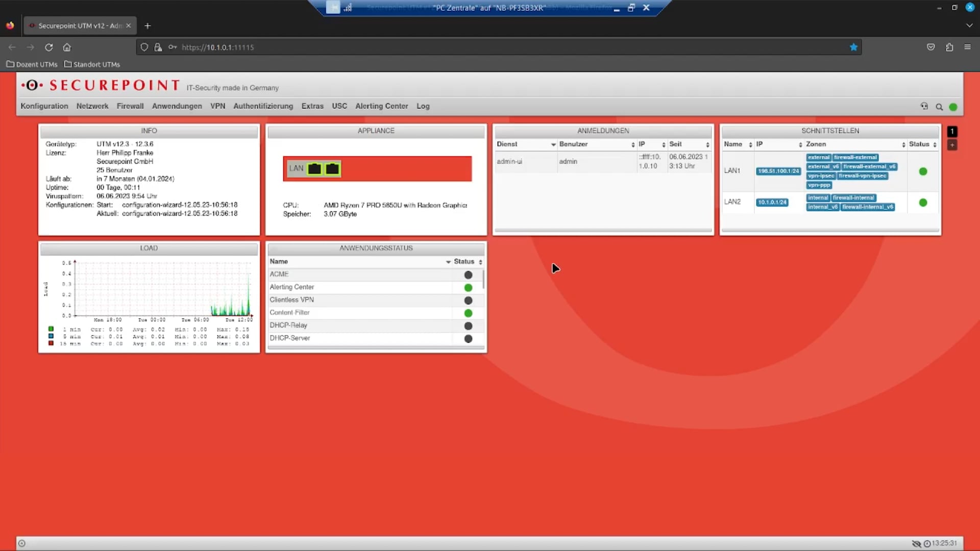This screenshot has width=980, height=551.
Task: Open the Konfiguration menu
Action: (44, 106)
